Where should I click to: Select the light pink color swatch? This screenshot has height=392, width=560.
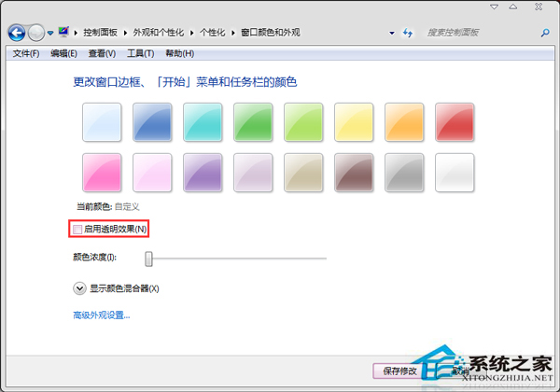pos(152,173)
